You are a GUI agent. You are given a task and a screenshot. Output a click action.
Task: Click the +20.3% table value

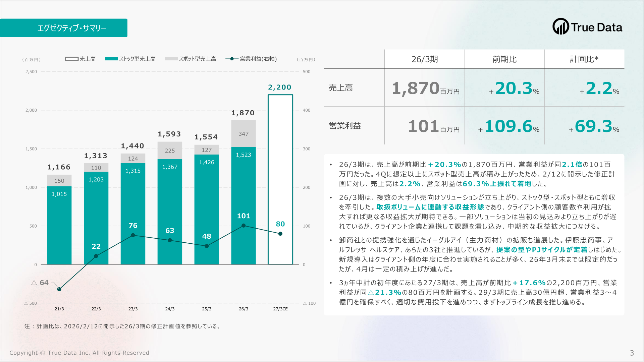click(x=514, y=88)
